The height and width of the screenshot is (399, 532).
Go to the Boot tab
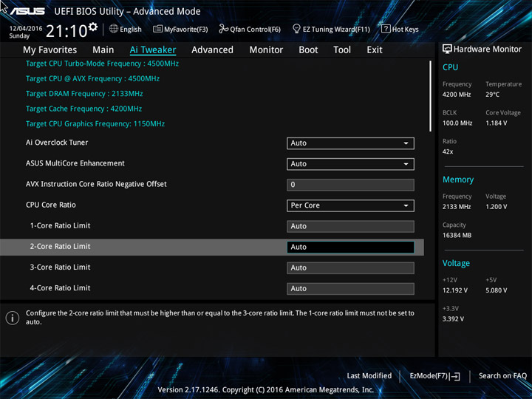pyautogui.click(x=308, y=50)
